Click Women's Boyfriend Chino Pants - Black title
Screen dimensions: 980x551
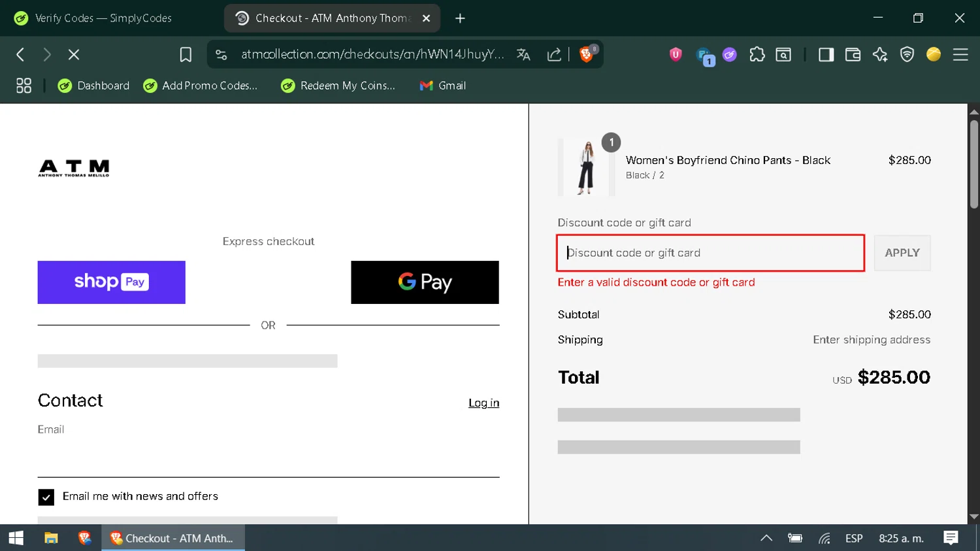[728, 160]
